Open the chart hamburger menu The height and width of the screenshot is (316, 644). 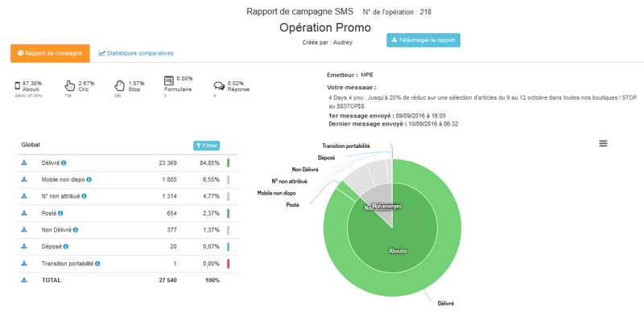point(603,143)
